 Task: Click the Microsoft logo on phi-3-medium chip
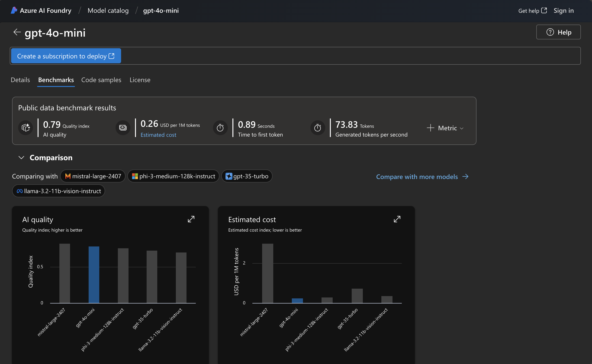tap(135, 176)
